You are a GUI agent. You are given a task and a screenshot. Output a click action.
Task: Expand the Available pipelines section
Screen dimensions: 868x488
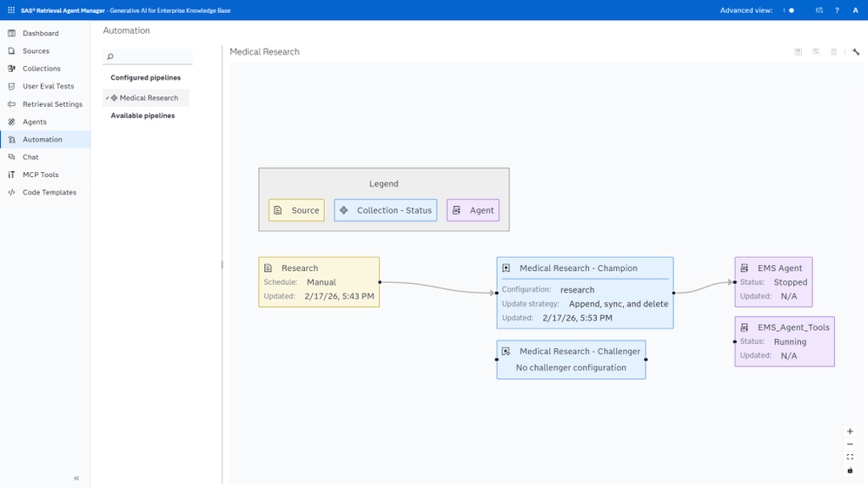(142, 115)
